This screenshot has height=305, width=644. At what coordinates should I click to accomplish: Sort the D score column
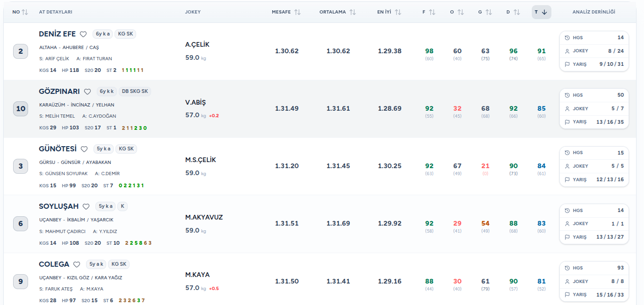pyautogui.click(x=517, y=12)
